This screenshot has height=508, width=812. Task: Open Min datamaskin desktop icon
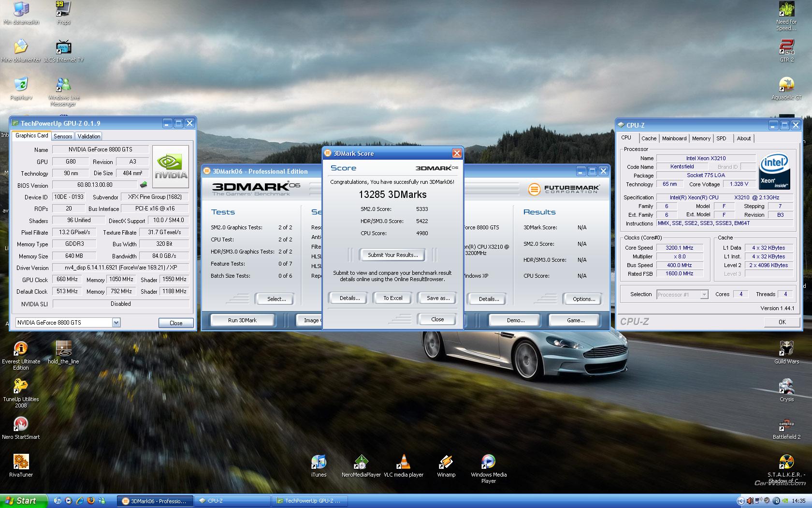[21, 13]
